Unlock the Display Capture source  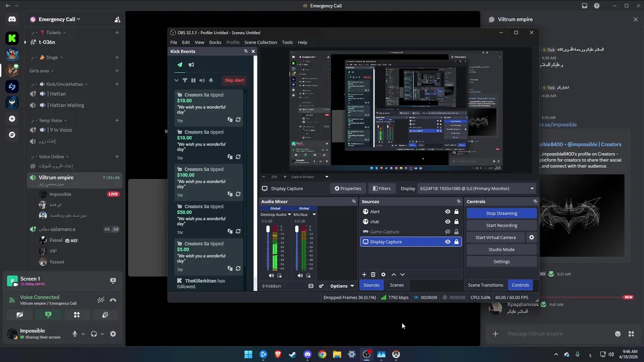[456, 242]
